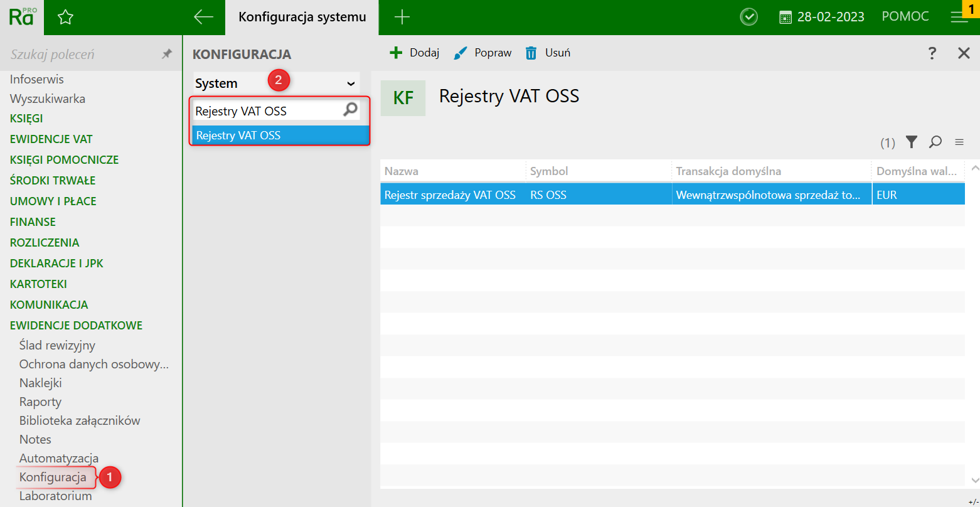
Task: Select the Rejestr sprzedaży VAT OSS row
Action: coord(673,195)
